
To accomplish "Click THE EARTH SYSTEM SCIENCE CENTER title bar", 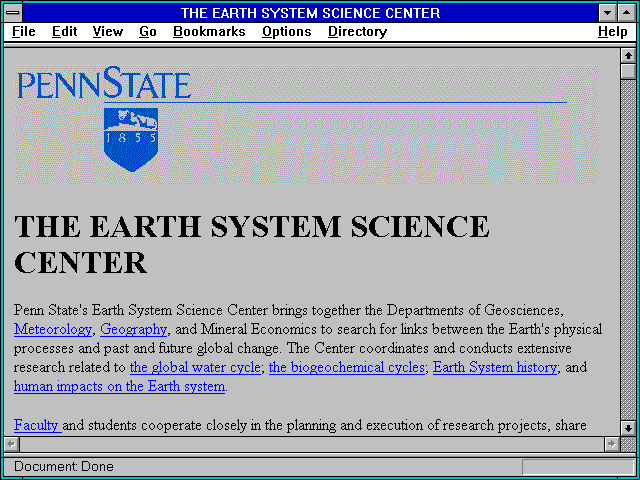I will pyautogui.click(x=311, y=13).
